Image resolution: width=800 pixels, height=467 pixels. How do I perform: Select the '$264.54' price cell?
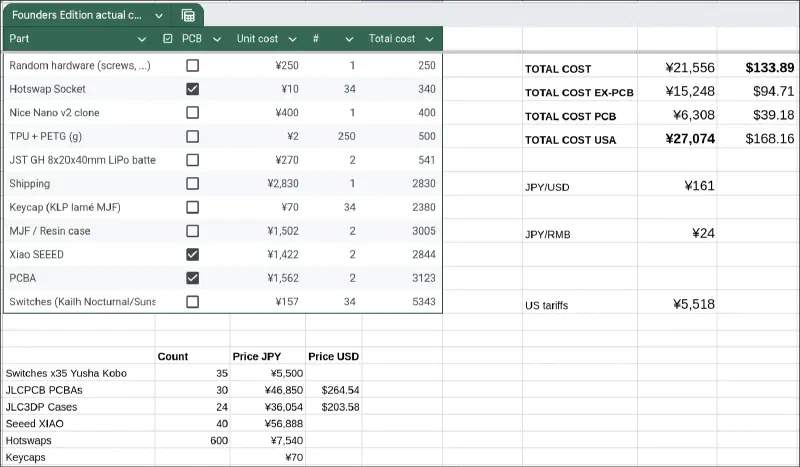(x=340, y=390)
